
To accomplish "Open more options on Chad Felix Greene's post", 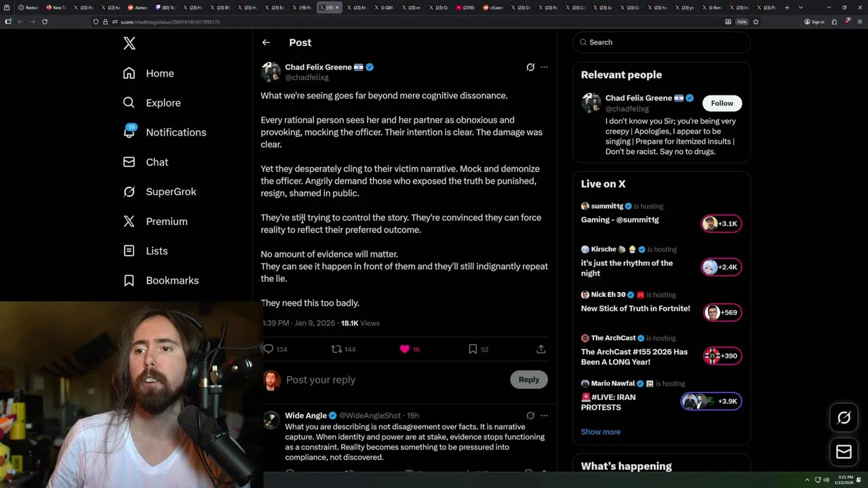I will [x=544, y=67].
